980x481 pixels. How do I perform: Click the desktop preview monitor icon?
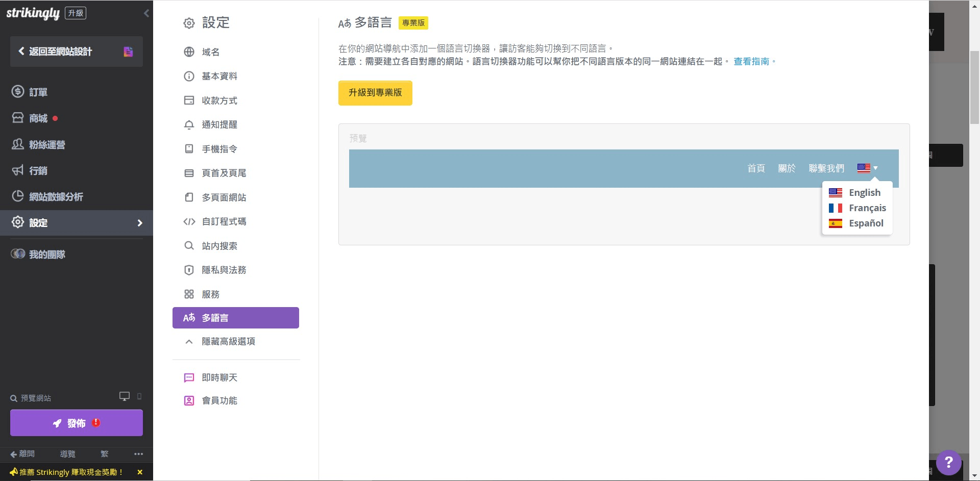click(124, 396)
